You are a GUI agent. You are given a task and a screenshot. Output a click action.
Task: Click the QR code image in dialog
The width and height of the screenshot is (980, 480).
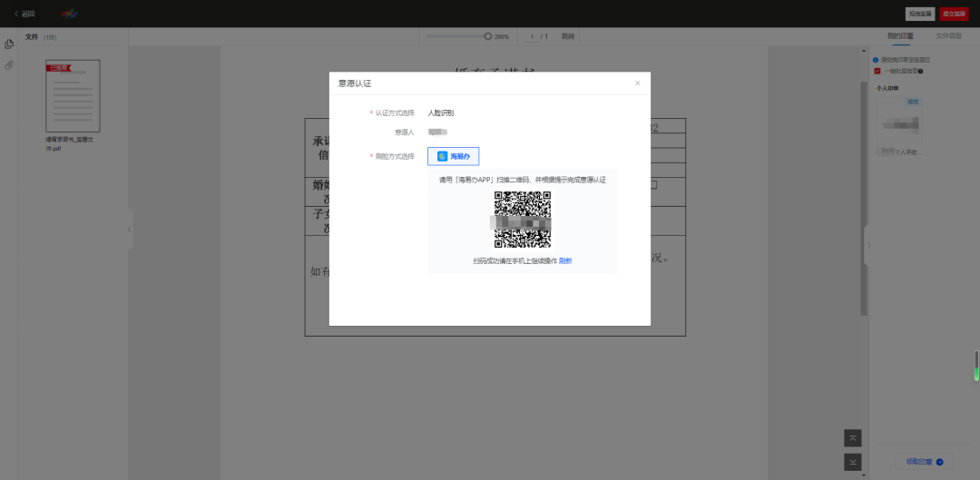click(x=523, y=220)
